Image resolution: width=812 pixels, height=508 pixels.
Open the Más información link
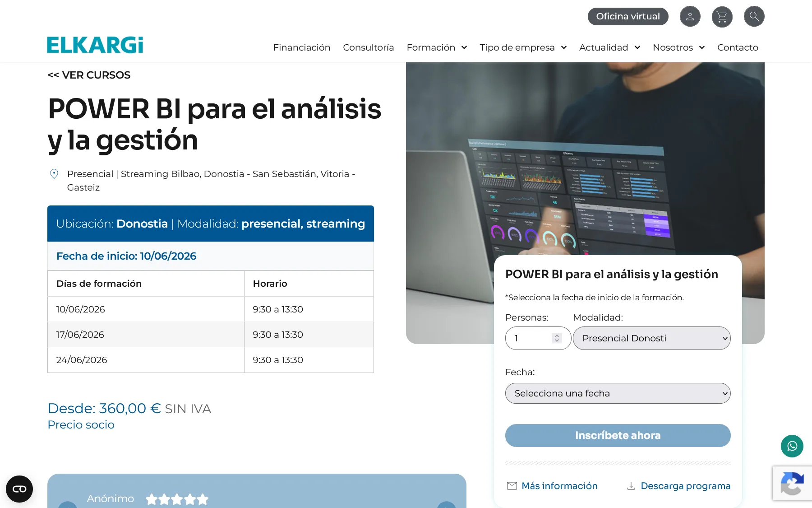click(559, 486)
